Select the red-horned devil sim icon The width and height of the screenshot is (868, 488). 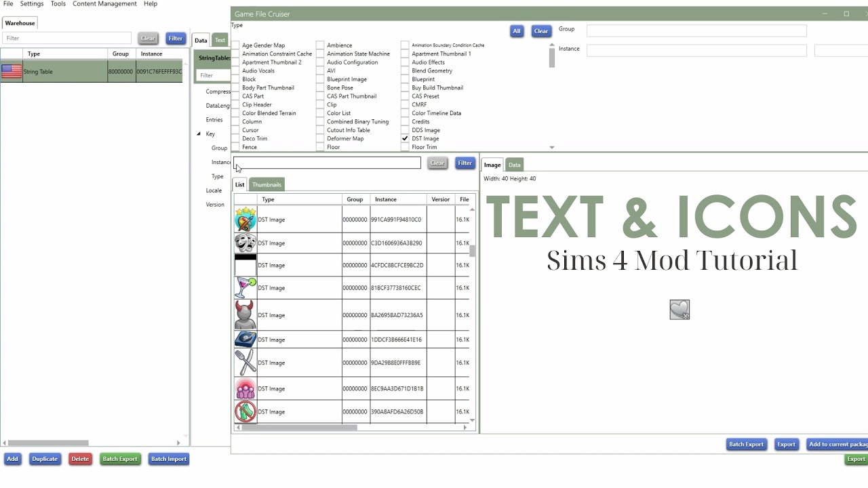tap(245, 315)
